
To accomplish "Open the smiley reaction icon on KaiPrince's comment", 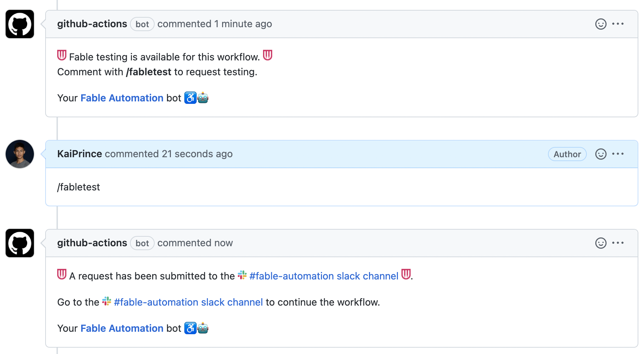I will point(601,154).
